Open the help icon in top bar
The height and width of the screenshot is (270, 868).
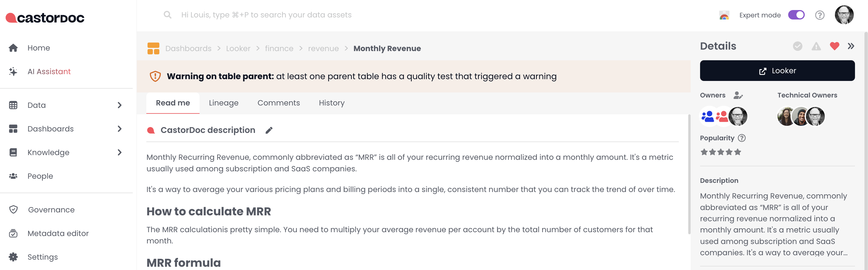pyautogui.click(x=820, y=15)
